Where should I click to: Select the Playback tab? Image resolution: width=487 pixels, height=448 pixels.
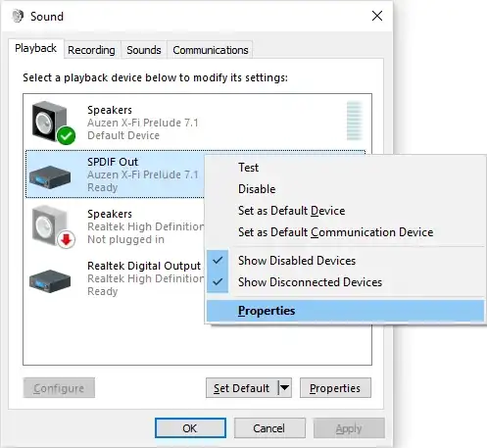pyautogui.click(x=35, y=48)
